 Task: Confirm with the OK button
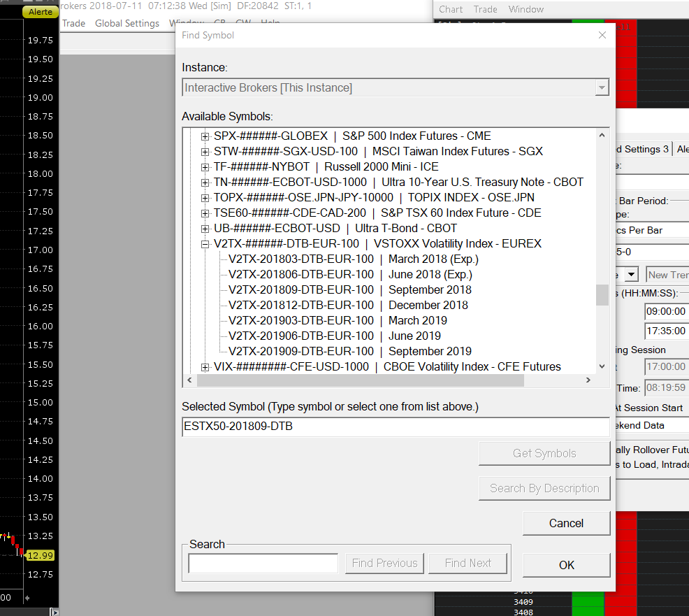(567, 565)
